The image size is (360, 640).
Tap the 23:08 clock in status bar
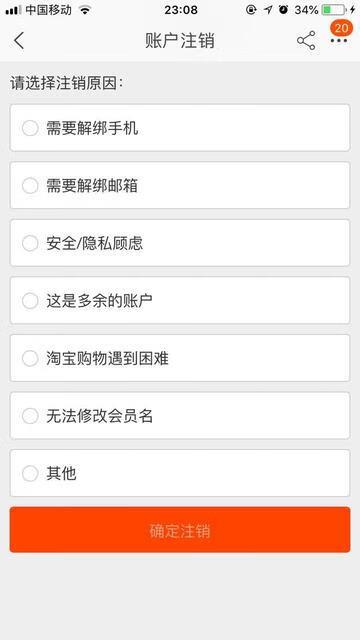[181, 10]
